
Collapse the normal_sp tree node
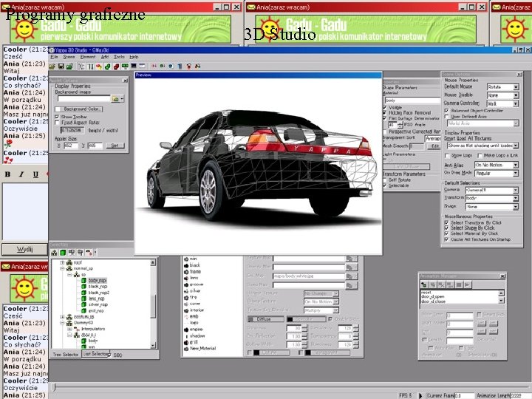click(62, 268)
